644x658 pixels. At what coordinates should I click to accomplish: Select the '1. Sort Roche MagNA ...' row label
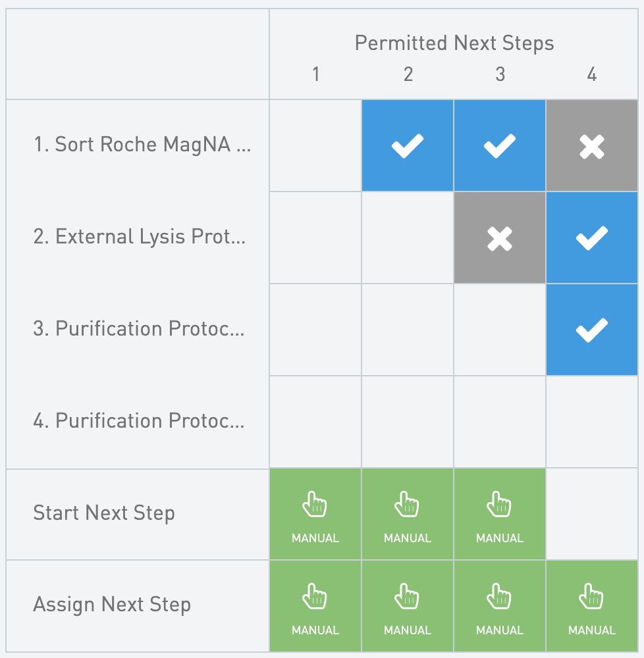142,144
